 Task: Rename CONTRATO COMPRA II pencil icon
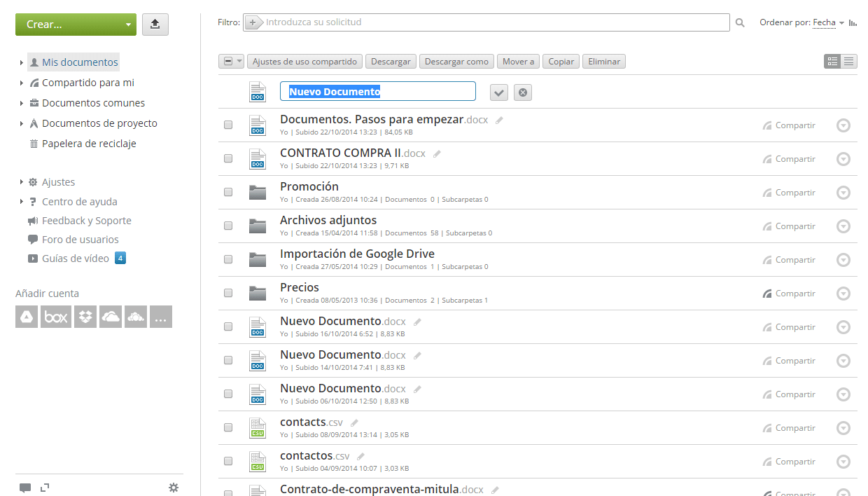437,154
